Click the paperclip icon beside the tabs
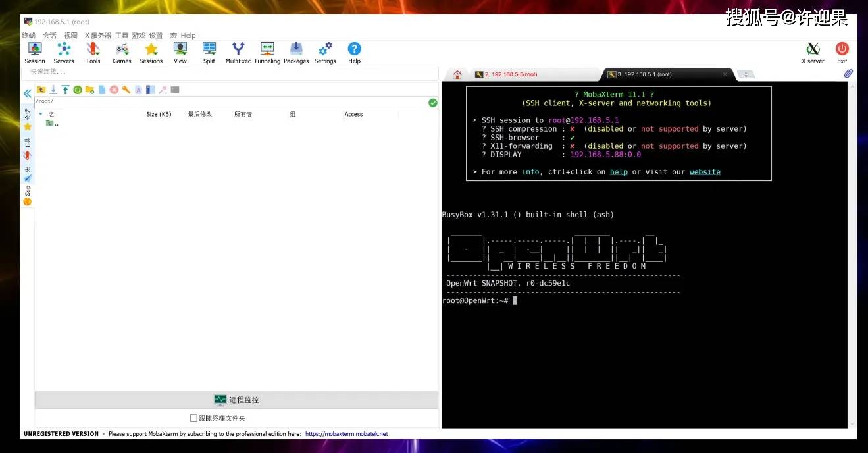The width and height of the screenshot is (868, 453). tap(848, 74)
